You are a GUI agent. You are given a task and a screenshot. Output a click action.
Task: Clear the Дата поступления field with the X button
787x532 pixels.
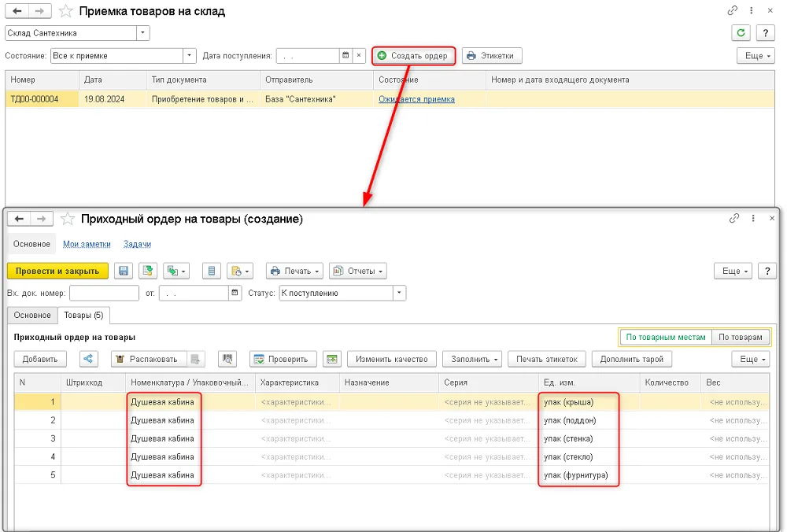359,56
